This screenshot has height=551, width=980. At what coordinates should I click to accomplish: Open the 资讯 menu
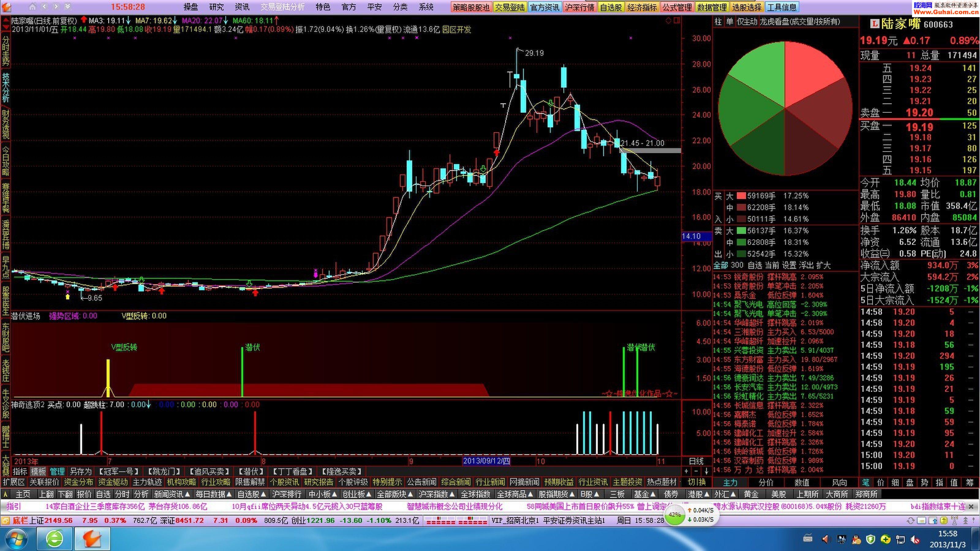242,7
